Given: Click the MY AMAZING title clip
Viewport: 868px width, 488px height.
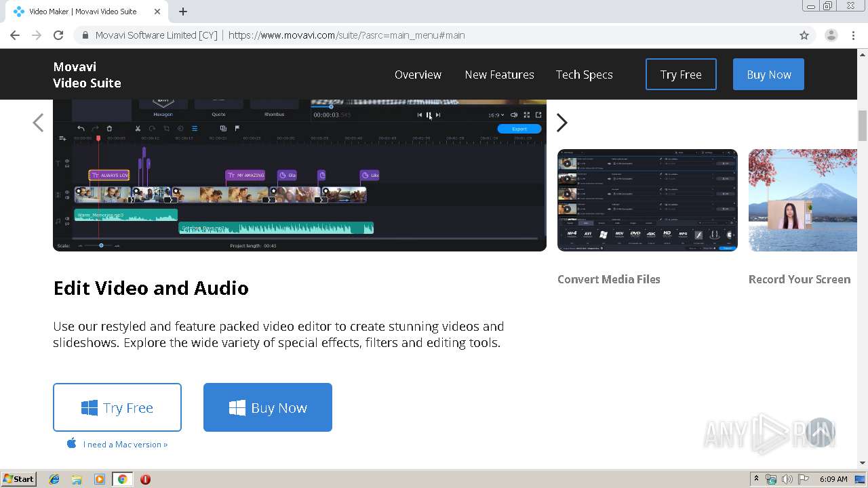Looking at the screenshot, I should (x=245, y=176).
